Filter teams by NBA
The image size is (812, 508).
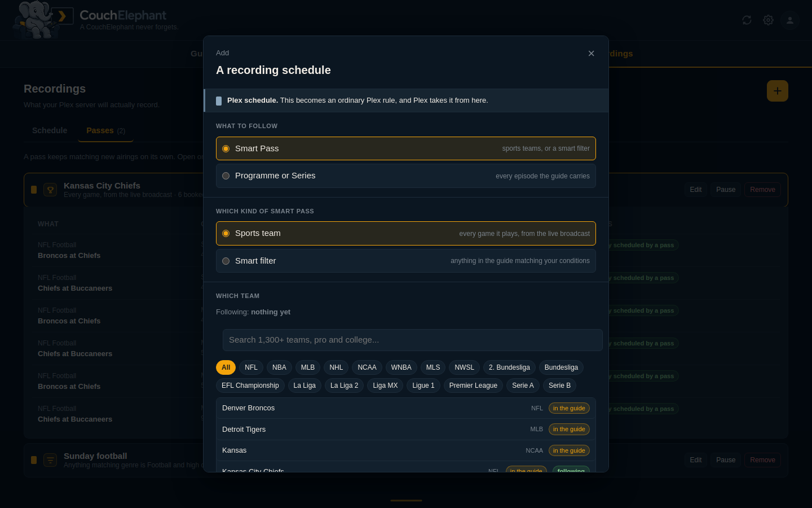click(279, 367)
